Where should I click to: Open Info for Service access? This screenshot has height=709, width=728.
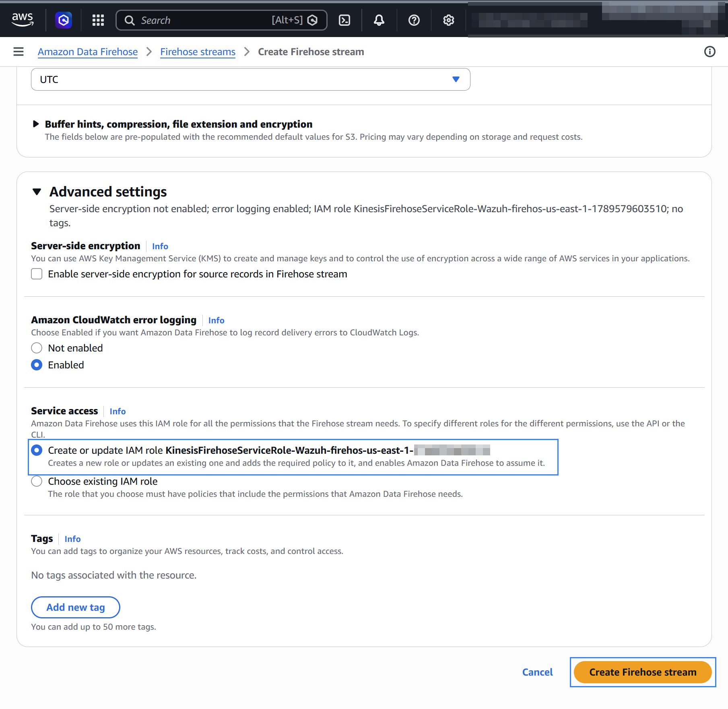tap(118, 411)
